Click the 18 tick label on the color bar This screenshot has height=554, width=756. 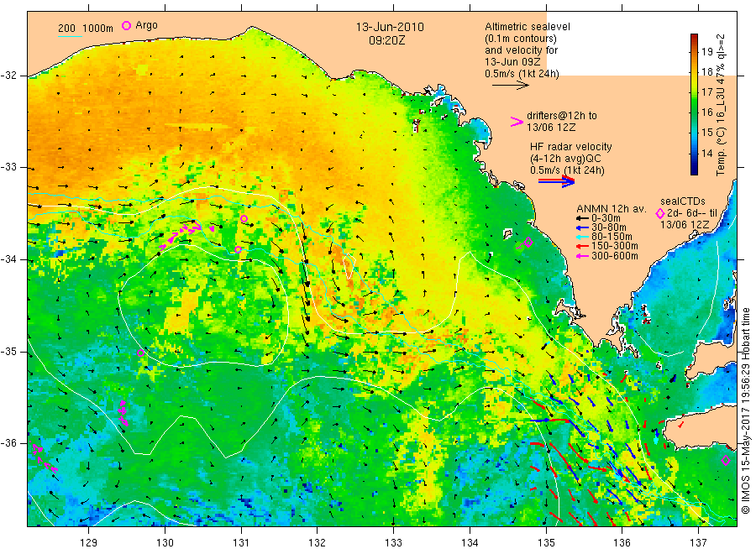[x=706, y=72]
